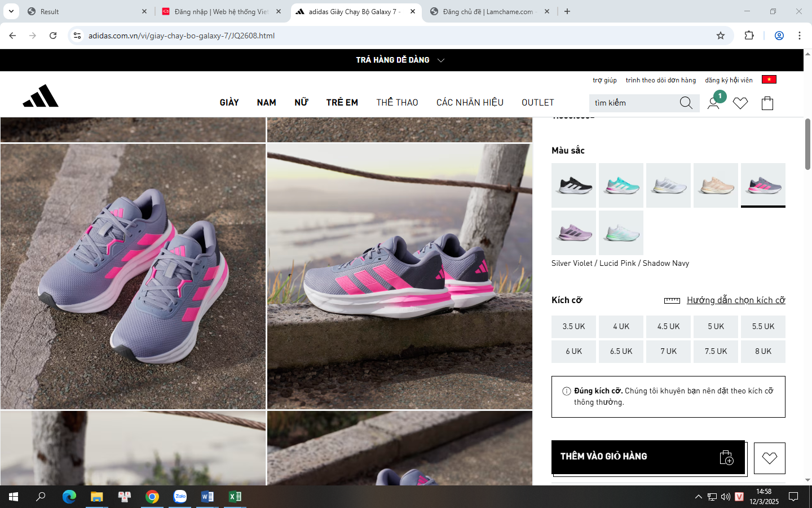Select the black shoe color swatch

pos(573,185)
